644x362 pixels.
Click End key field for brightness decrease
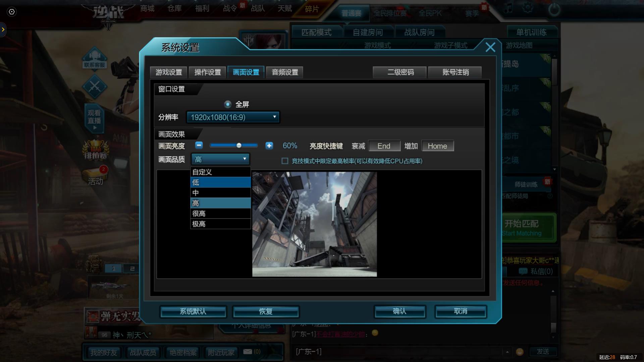tap(384, 146)
